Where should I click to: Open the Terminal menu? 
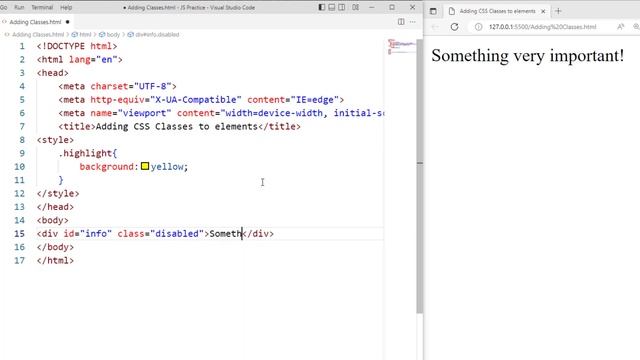[42, 7]
